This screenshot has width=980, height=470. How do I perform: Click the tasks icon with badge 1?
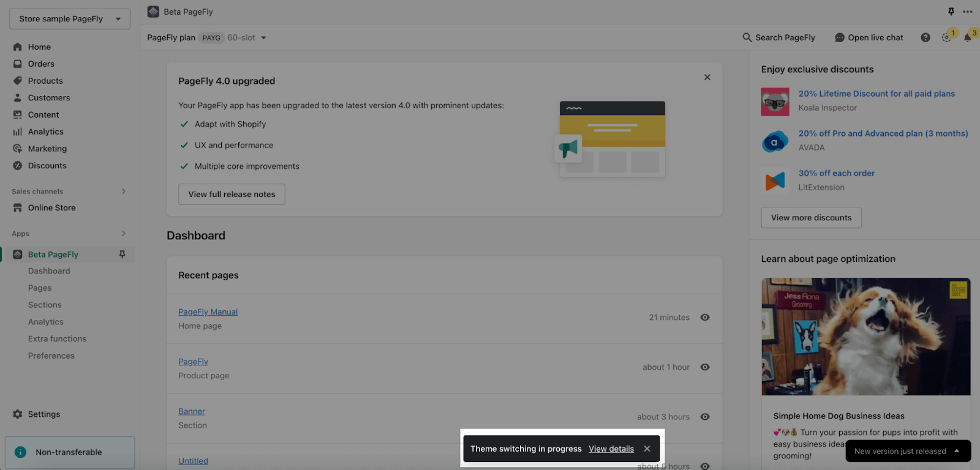click(x=948, y=37)
